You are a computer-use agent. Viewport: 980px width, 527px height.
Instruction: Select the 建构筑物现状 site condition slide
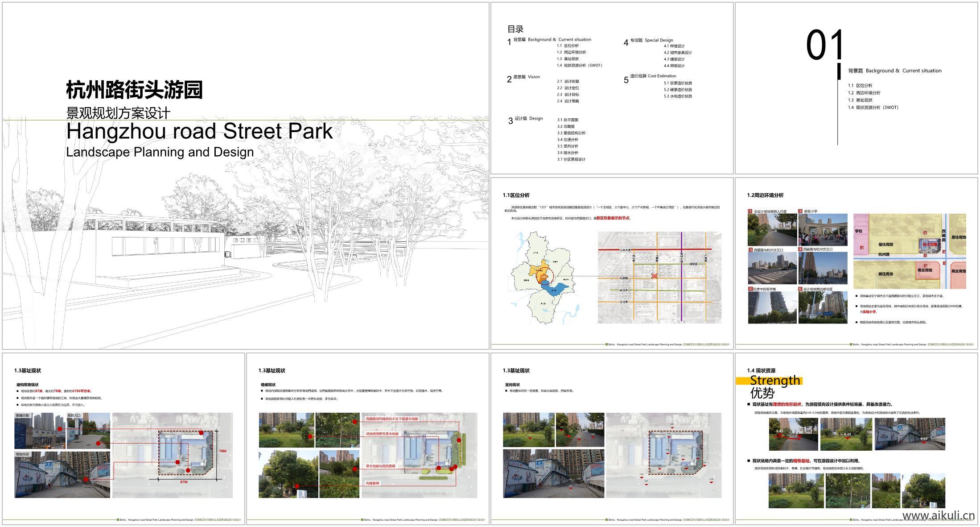click(124, 439)
